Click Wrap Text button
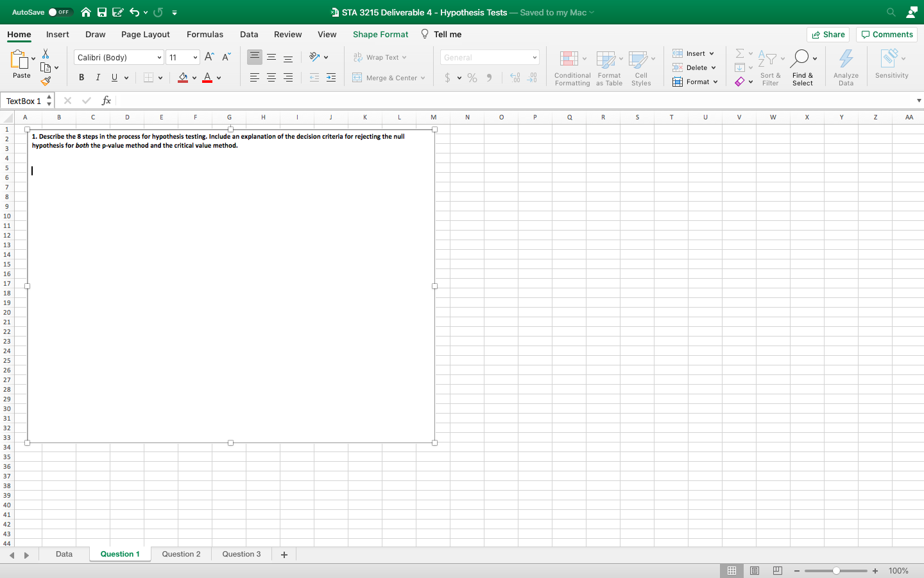Viewport: 924px width, 578px height. pyautogui.click(x=380, y=57)
